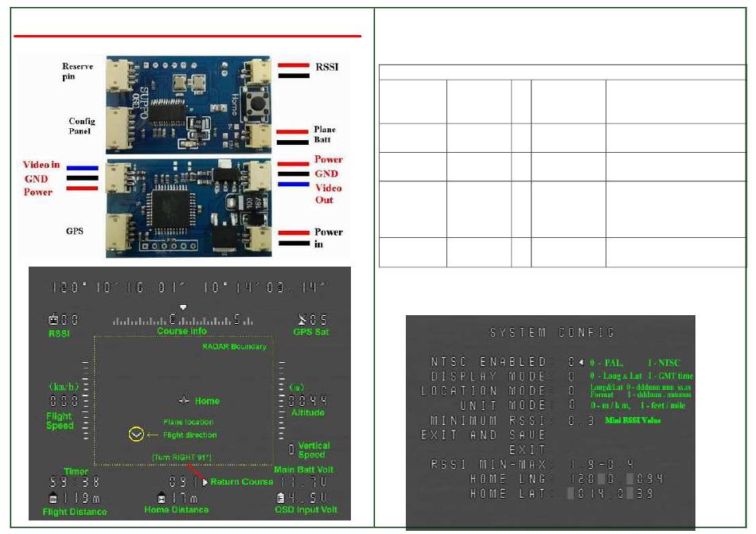Click the 'Video in' label
The width and height of the screenshot is (756, 534).
pyautogui.click(x=41, y=165)
